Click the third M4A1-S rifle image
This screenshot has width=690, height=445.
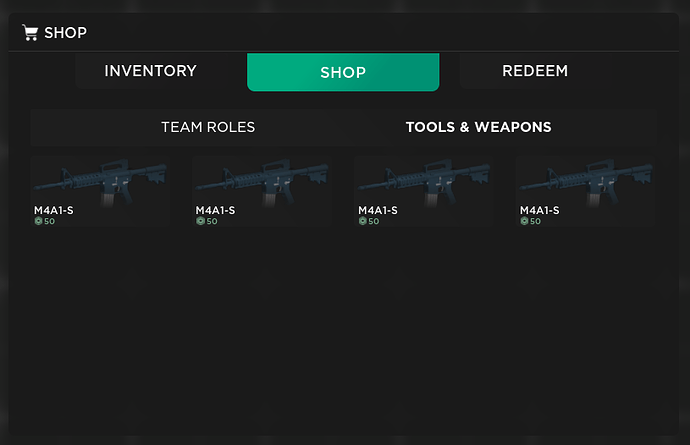(424, 181)
